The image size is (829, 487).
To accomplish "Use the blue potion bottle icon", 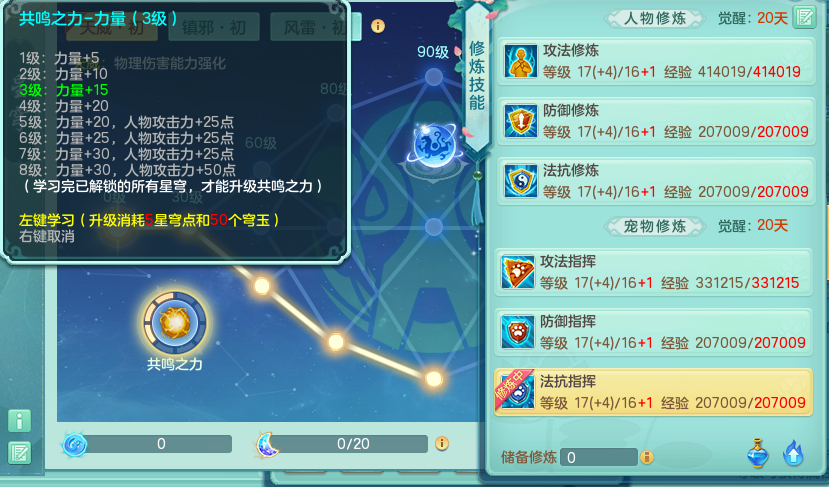I will (758, 453).
